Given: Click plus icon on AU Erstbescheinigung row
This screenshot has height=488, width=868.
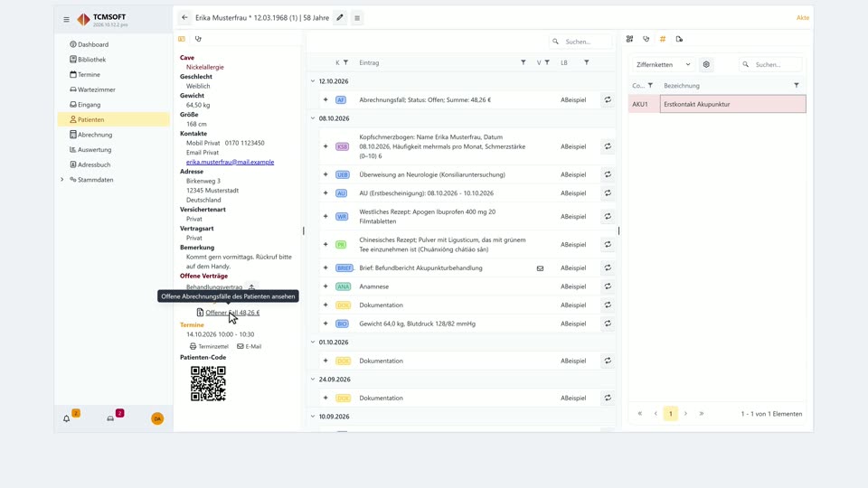Looking at the screenshot, I should [x=325, y=193].
